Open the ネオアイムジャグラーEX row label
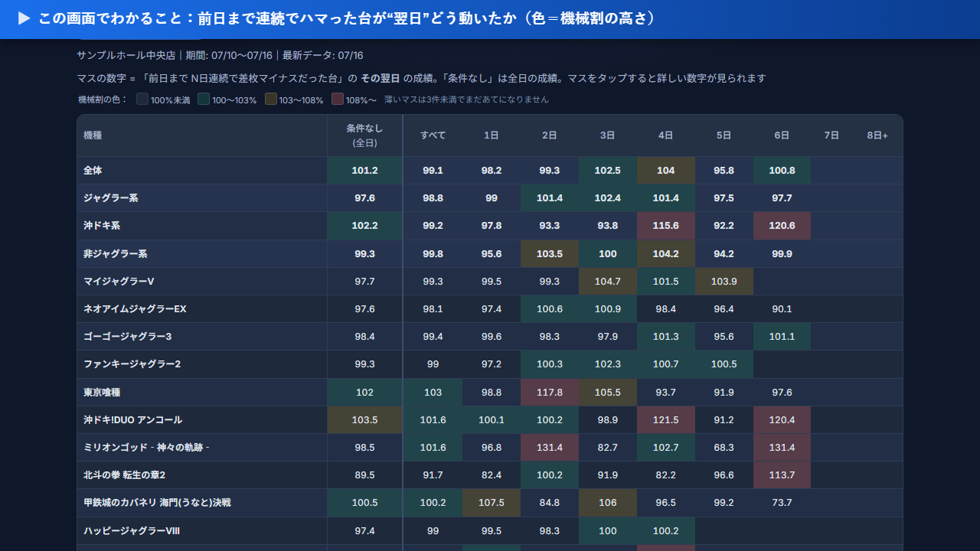 (202, 309)
